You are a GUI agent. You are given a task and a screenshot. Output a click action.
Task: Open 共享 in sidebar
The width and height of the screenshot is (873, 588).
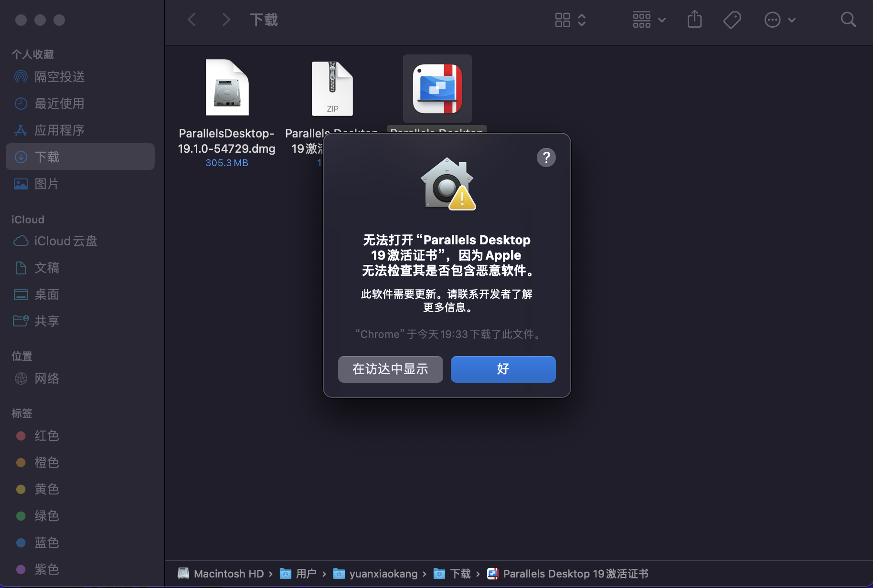80,321
